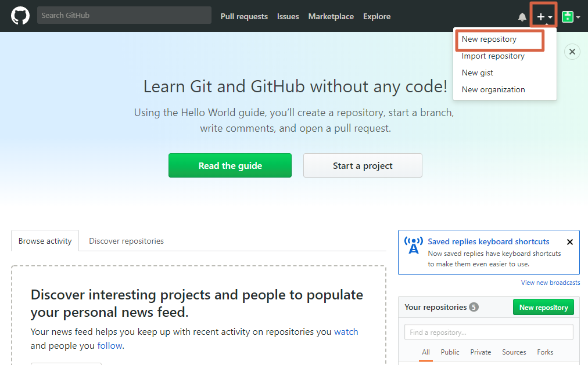Viewport: 588px width, 365px height.
Task: Open the user avatar profile menu
Action: click(571, 17)
